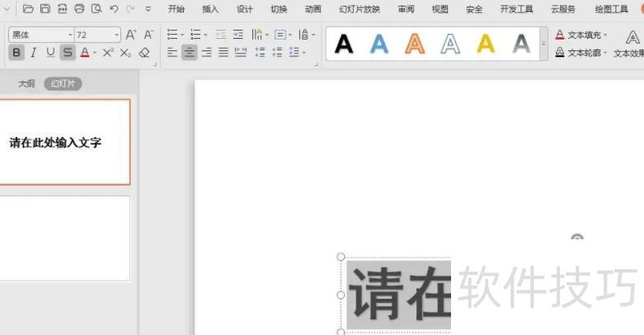Switch to 大纲 outline view

(27, 83)
